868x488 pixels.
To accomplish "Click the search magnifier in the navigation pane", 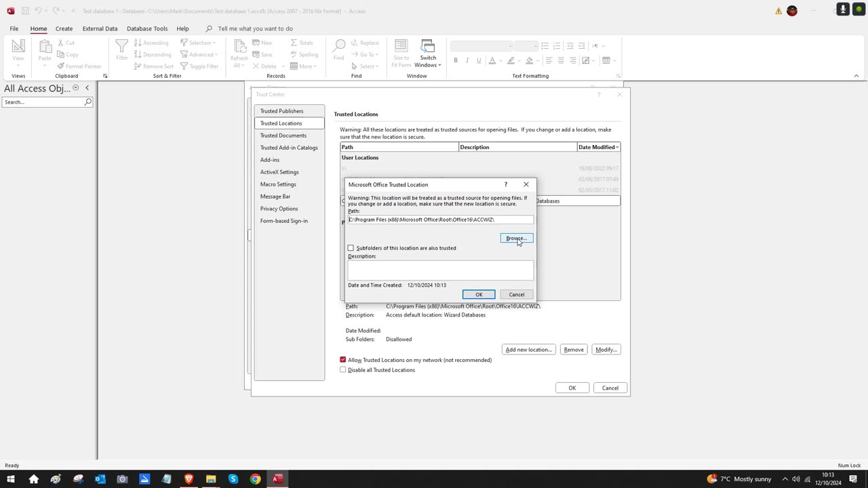I will click(x=87, y=102).
